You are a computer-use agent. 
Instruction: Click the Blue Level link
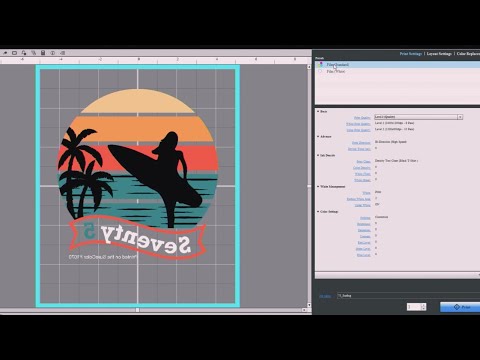tap(364, 255)
